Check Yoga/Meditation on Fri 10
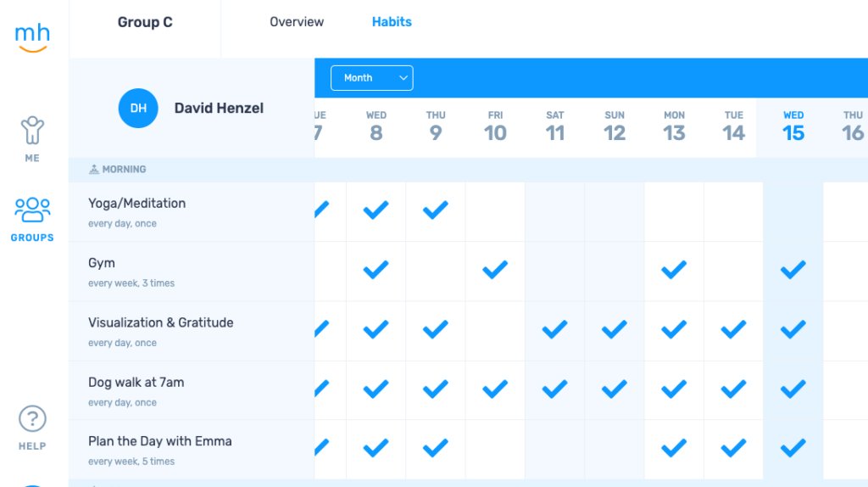The height and width of the screenshot is (487, 868). click(x=495, y=211)
